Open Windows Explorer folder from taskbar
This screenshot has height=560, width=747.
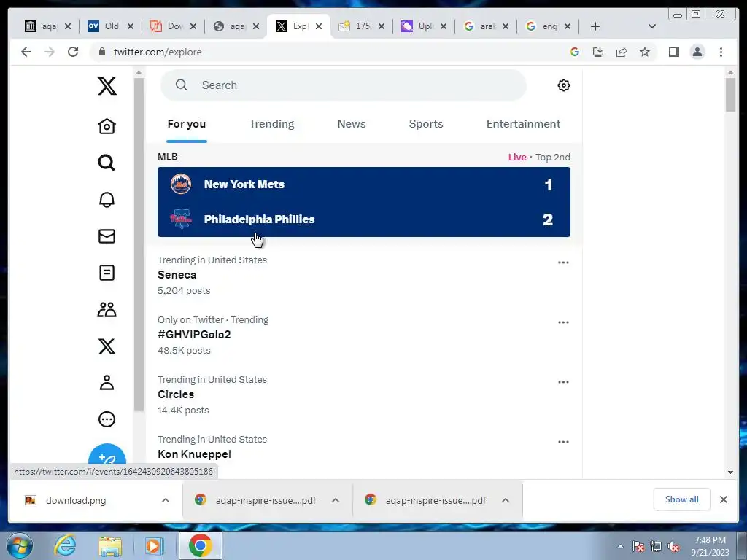(110, 546)
